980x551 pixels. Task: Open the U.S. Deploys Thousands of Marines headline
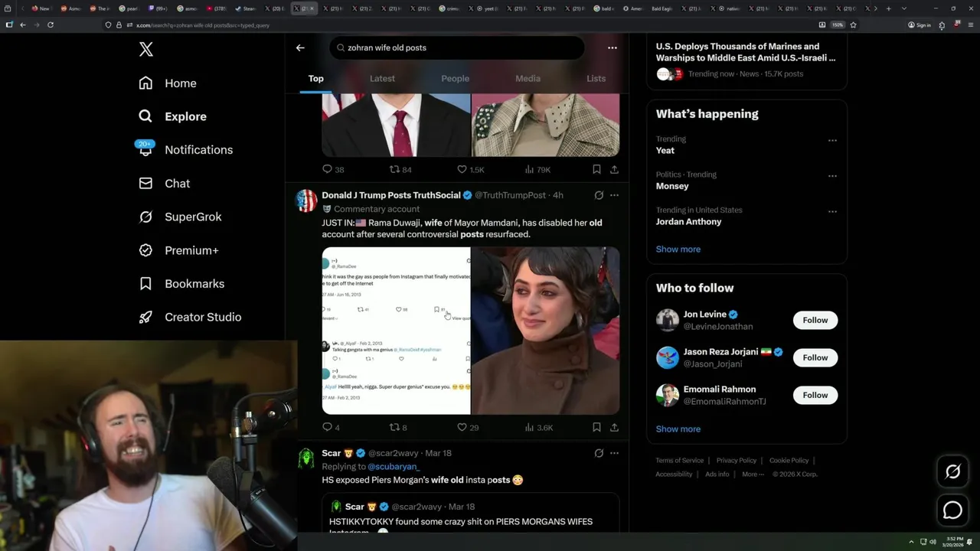[746, 52]
